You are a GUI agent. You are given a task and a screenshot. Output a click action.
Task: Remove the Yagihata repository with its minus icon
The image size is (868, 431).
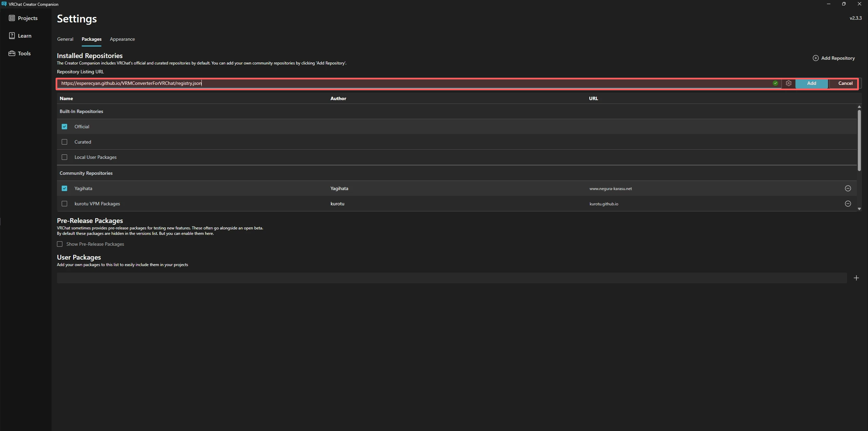tap(848, 188)
